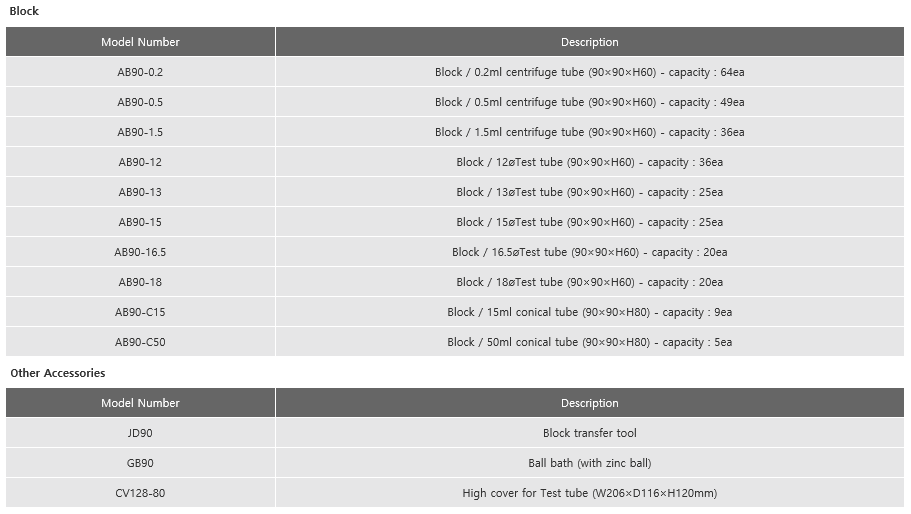The image size is (911, 514).
Task: Click the CV128-80 model number
Action: [x=140, y=493]
